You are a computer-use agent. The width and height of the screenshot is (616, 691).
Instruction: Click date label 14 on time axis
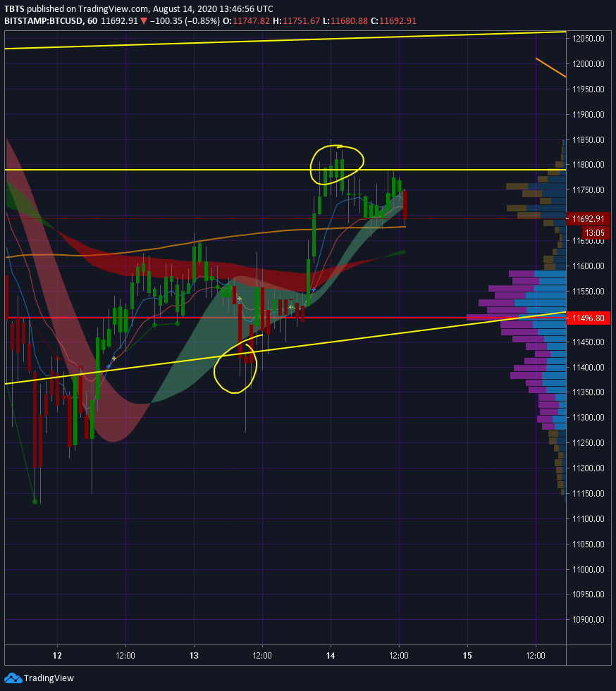[331, 655]
